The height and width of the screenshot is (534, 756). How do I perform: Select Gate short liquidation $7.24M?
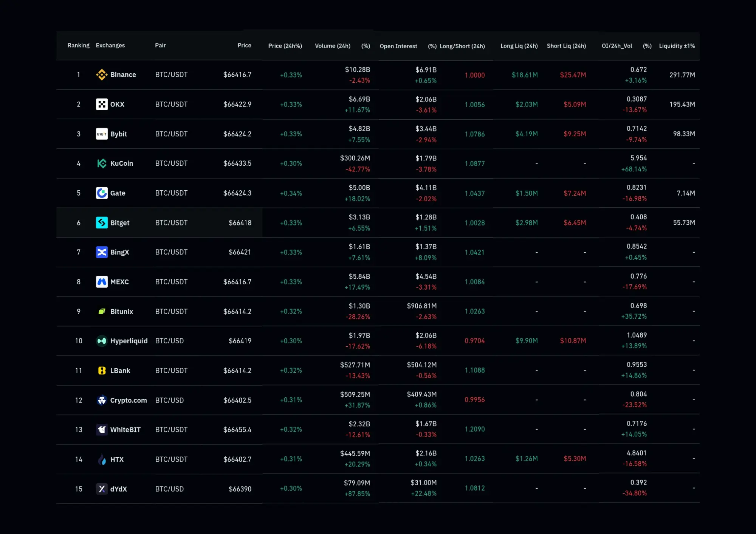(575, 193)
